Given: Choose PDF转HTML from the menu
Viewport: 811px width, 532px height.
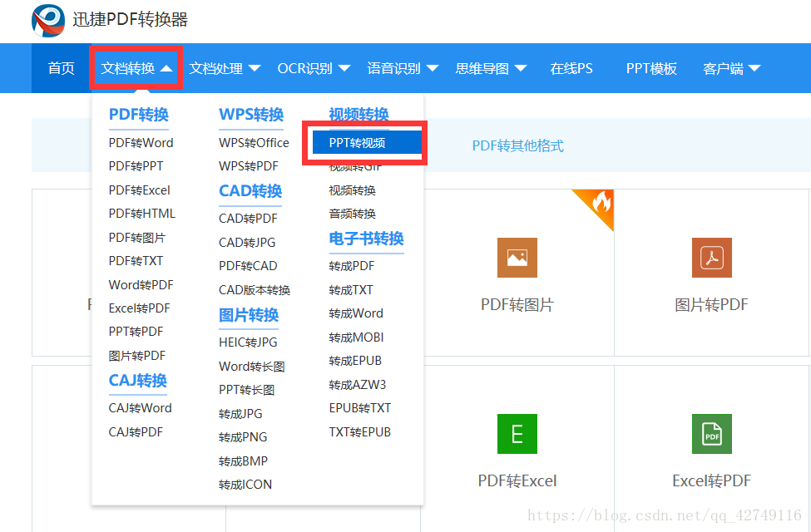Looking at the screenshot, I should point(141,214).
